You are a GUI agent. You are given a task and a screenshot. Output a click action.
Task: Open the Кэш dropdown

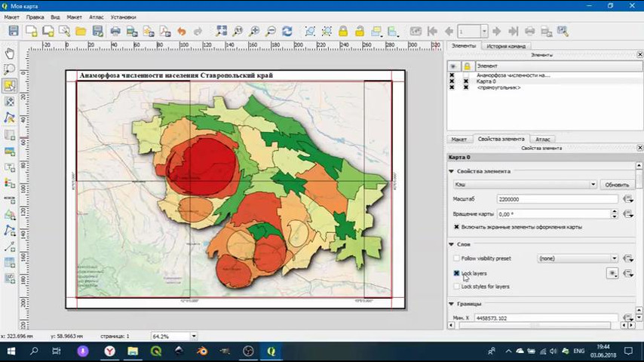524,184
